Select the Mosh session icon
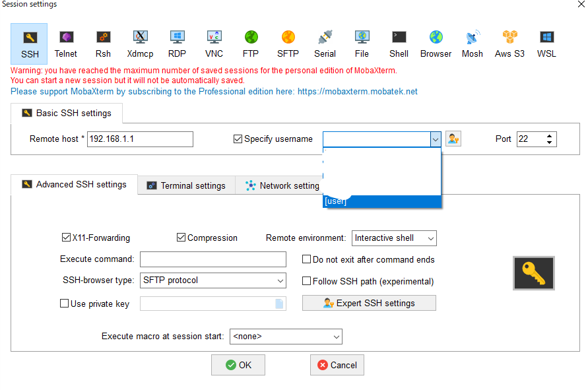 [473, 44]
